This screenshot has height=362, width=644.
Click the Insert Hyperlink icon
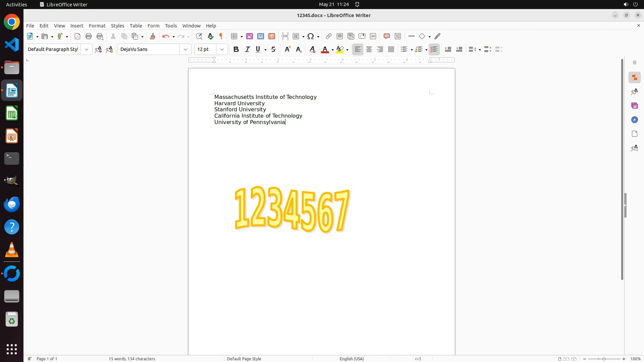click(x=329, y=37)
